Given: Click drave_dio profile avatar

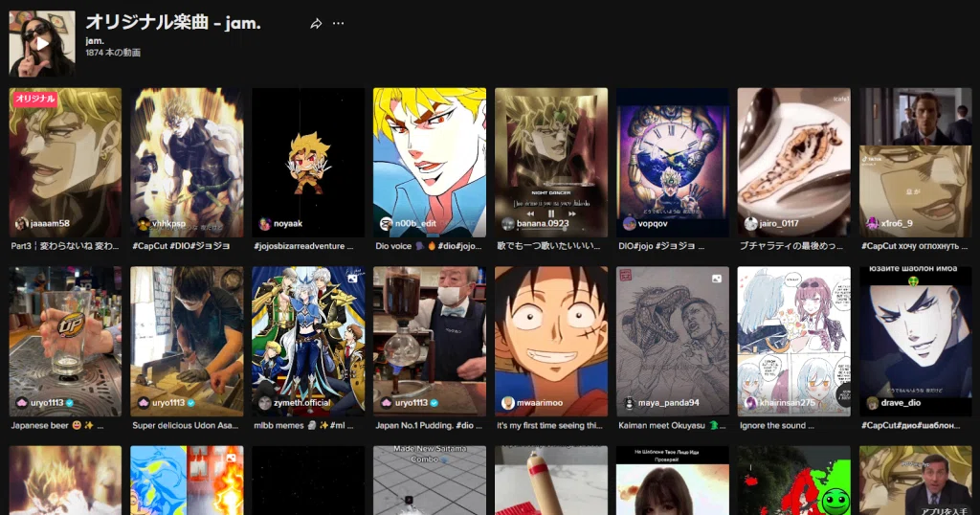Looking at the screenshot, I should coord(872,402).
